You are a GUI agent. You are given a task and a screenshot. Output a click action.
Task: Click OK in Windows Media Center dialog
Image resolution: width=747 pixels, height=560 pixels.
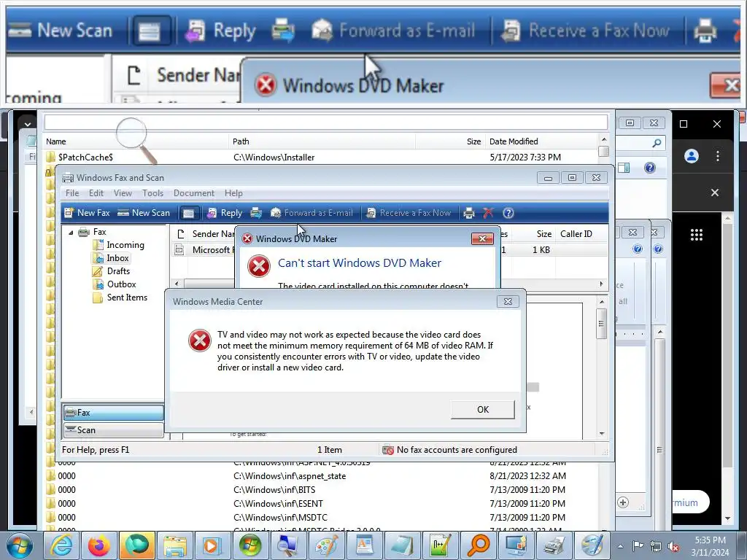[x=483, y=410]
